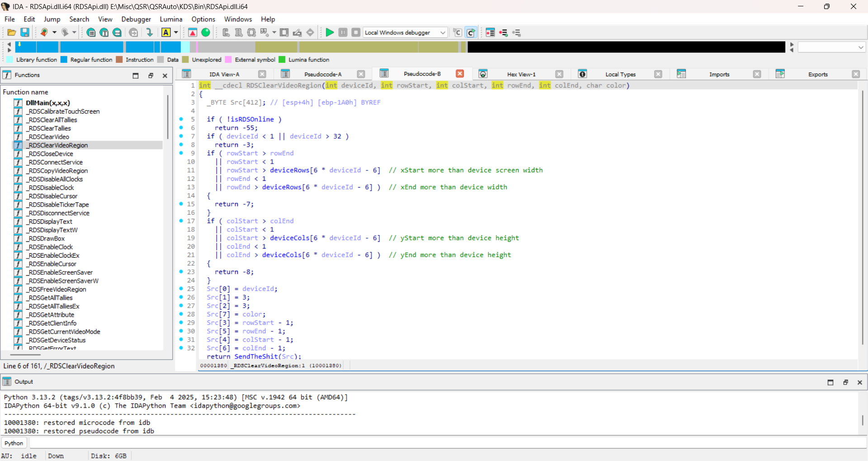868x461 pixels.
Task: Close the IDA View-A tab
Action: point(262,74)
